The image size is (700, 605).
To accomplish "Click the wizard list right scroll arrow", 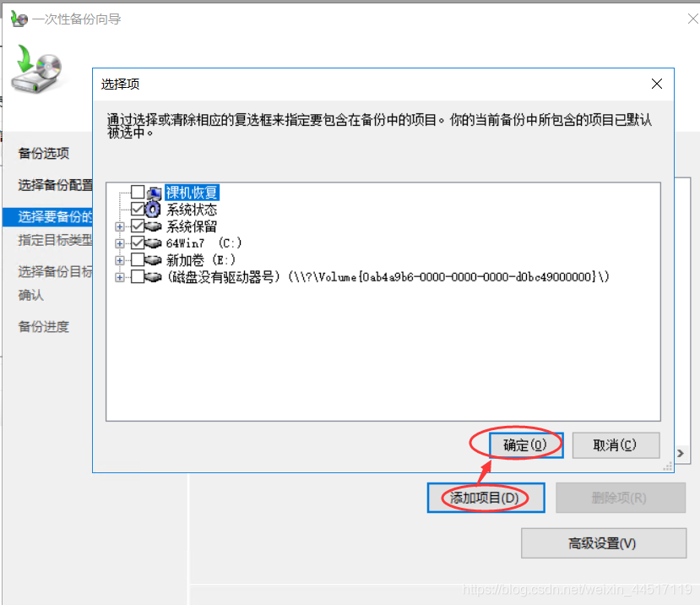I will point(681,453).
